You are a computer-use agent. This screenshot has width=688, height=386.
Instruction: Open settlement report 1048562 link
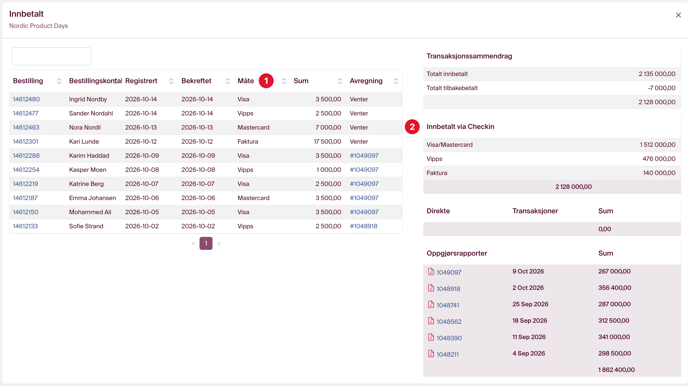pyautogui.click(x=449, y=322)
